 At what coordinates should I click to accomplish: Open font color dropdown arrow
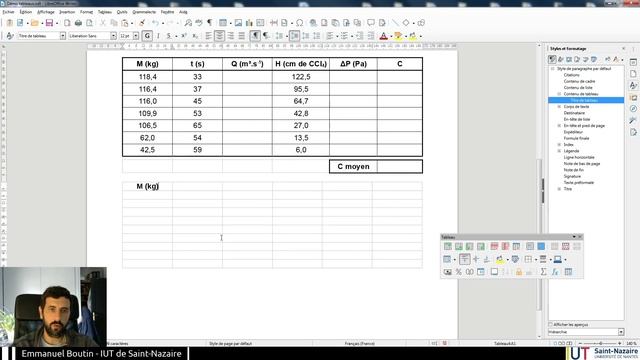pos(391,36)
